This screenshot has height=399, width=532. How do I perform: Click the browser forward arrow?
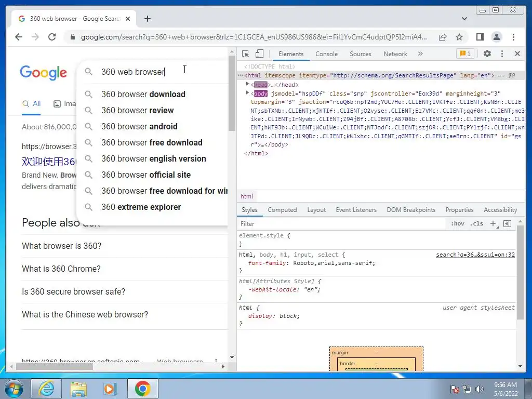[35, 37]
